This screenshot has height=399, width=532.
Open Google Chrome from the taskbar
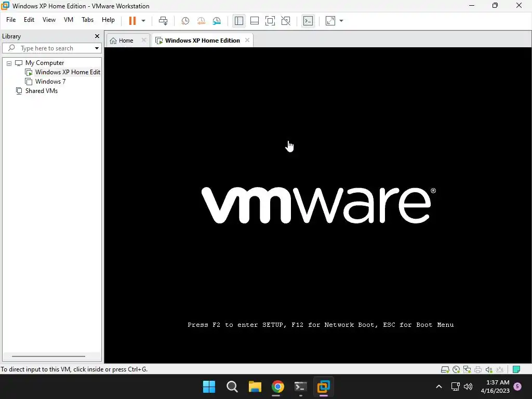point(277,387)
